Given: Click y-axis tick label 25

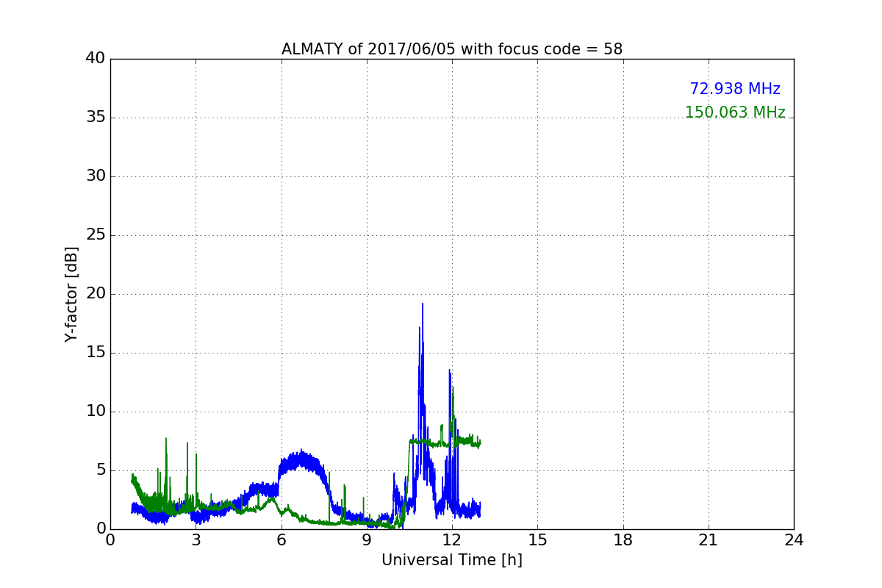Looking at the screenshot, I should click(x=96, y=235).
